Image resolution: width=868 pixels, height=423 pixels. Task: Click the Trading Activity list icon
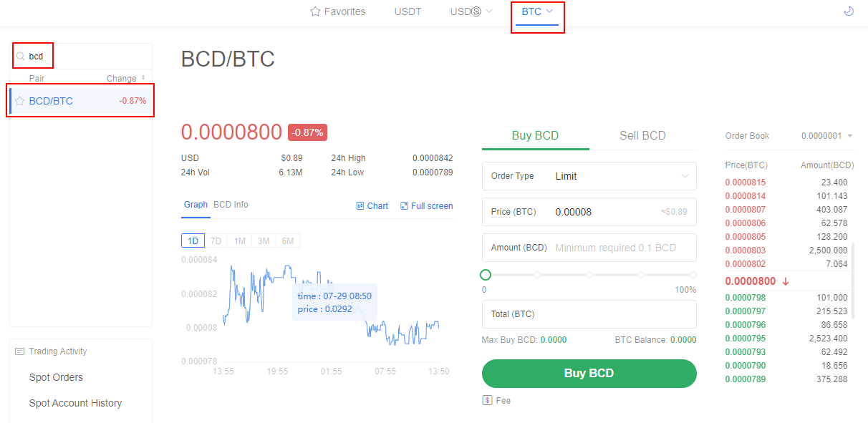tap(20, 351)
